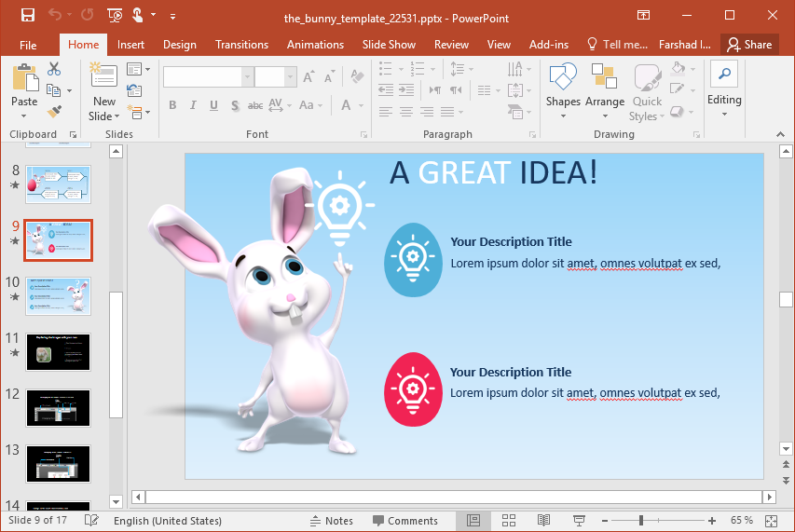Open Reading View from status bar

(543, 521)
